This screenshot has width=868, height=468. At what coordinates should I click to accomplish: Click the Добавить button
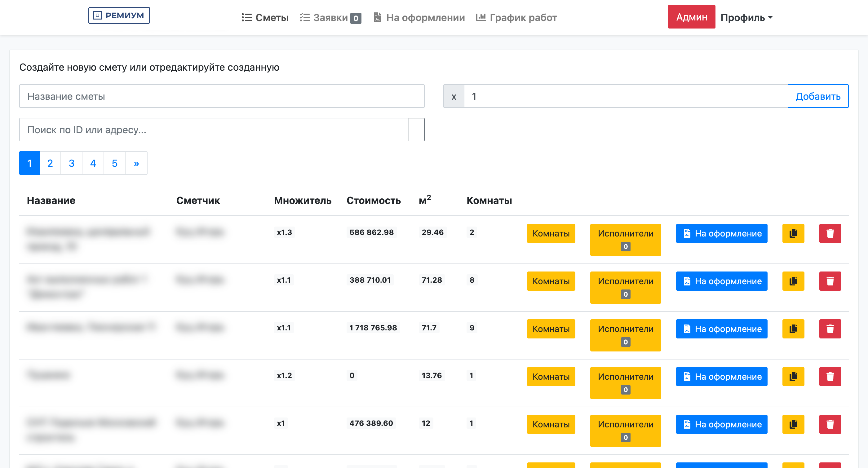click(818, 96)
